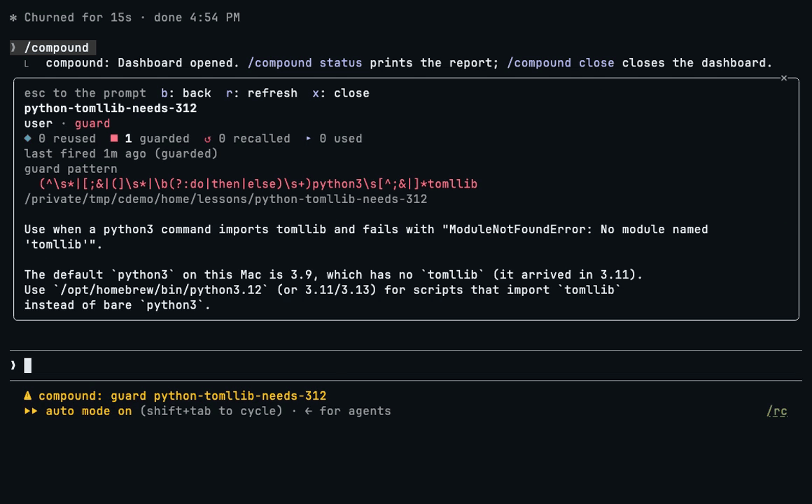
Task: Click the /compound status command link
Action: click(305, 63)
